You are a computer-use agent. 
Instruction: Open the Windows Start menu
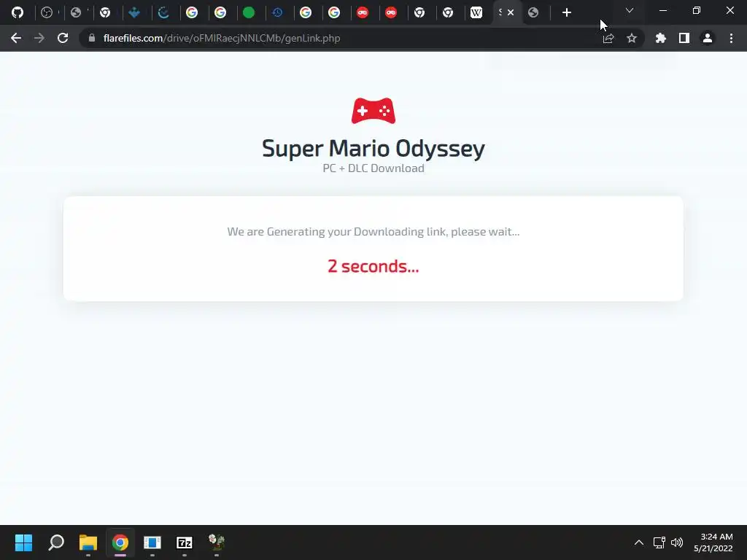tap(23, 542)
